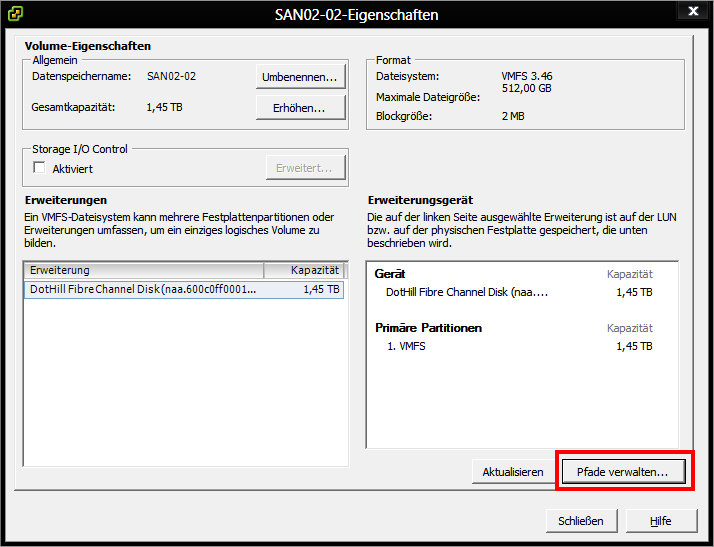The height and width of the screenshot is (547, 714).
Task: Open Hilfe for this dialog
Action: pyautogui.click(x=659, y=521)
